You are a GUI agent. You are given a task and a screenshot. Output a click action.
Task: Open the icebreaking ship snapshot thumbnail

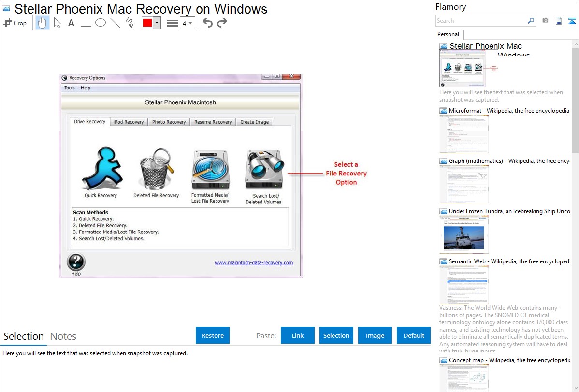[464, 234]
